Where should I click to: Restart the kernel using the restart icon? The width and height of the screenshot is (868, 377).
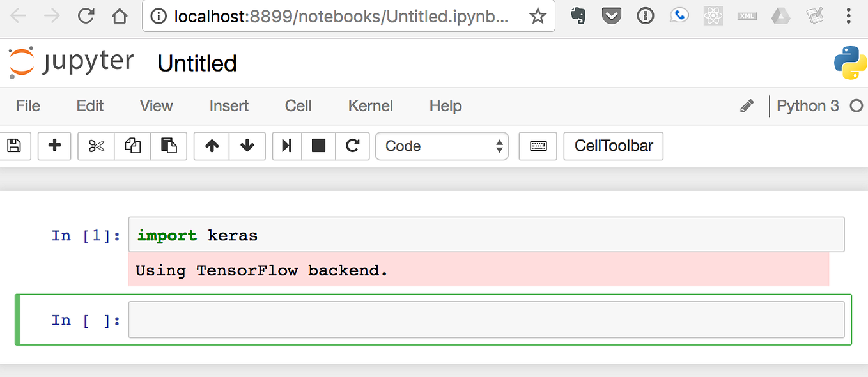(x=352, y=146)
